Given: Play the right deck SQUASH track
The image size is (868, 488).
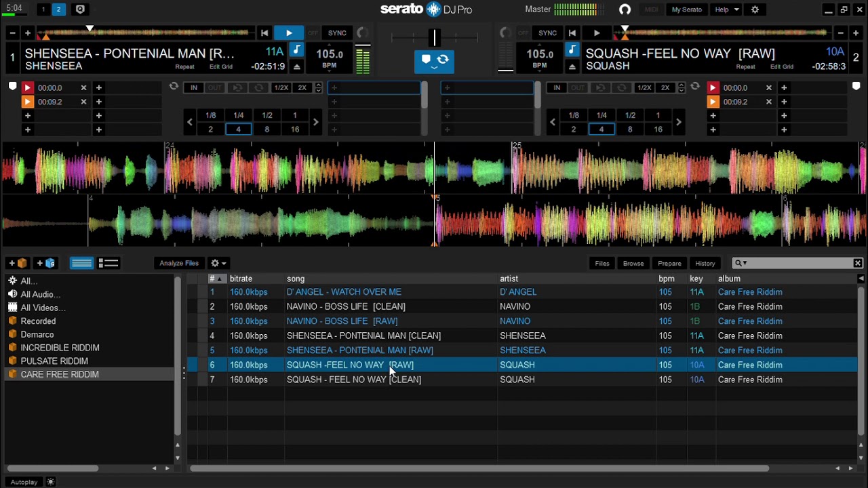Looking at the screenshot, I should 597,33.
